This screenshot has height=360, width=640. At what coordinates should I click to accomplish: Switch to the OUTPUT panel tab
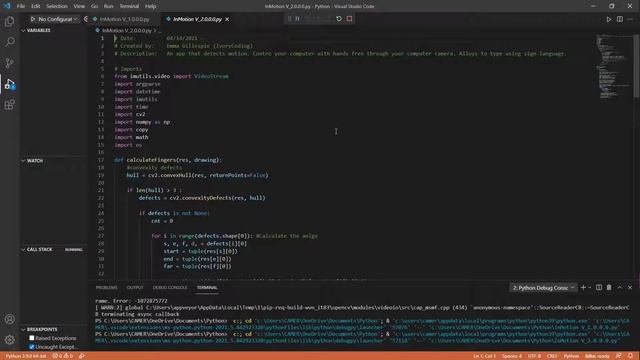(135, 288)
